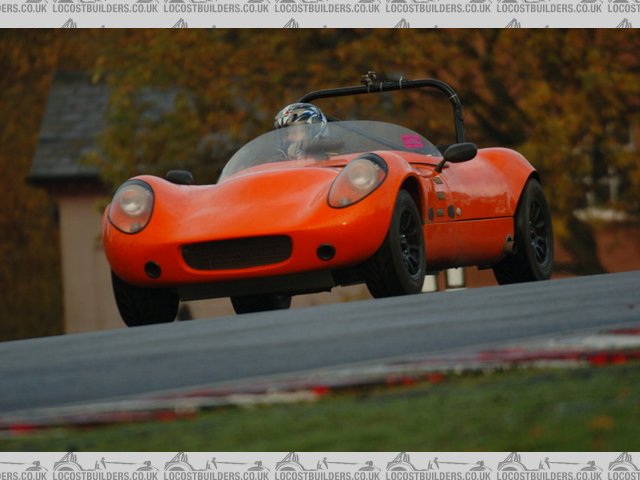This screenshot has width=640, height=480.
Task: Click the round opening right of the grille
Action: tap(326, 253)
